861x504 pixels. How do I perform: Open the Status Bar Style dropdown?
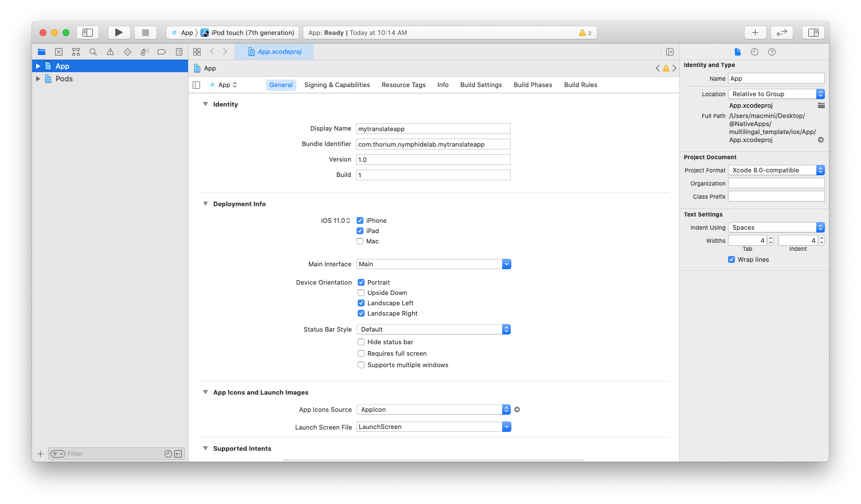(x=433, y=329)
